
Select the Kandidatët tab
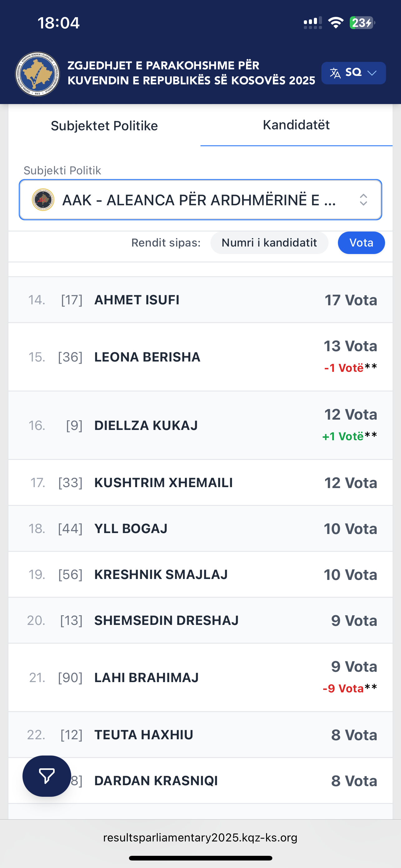tap(296, 125)
